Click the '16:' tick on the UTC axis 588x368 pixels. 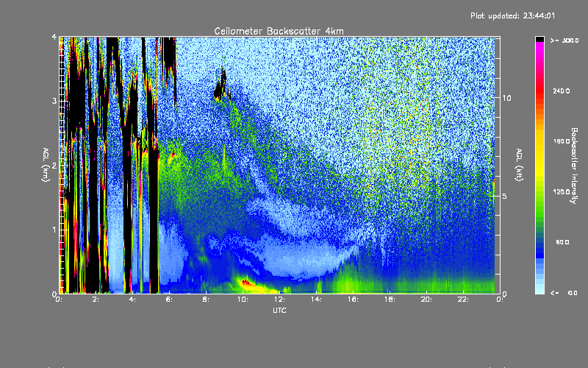(353, 300)
